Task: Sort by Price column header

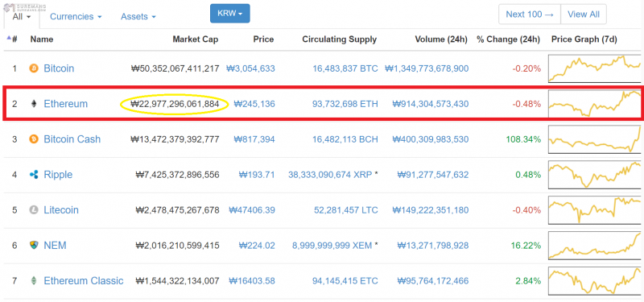Action: coord(263,39)
